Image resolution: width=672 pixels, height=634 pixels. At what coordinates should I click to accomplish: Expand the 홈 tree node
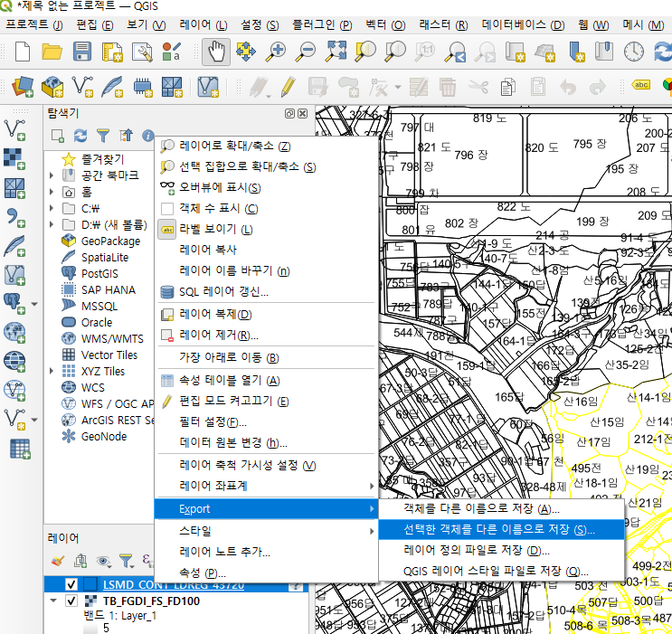pos(52,192)
